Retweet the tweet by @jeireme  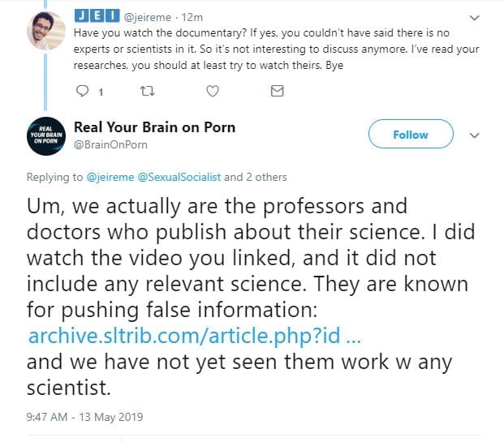point(146,92)
